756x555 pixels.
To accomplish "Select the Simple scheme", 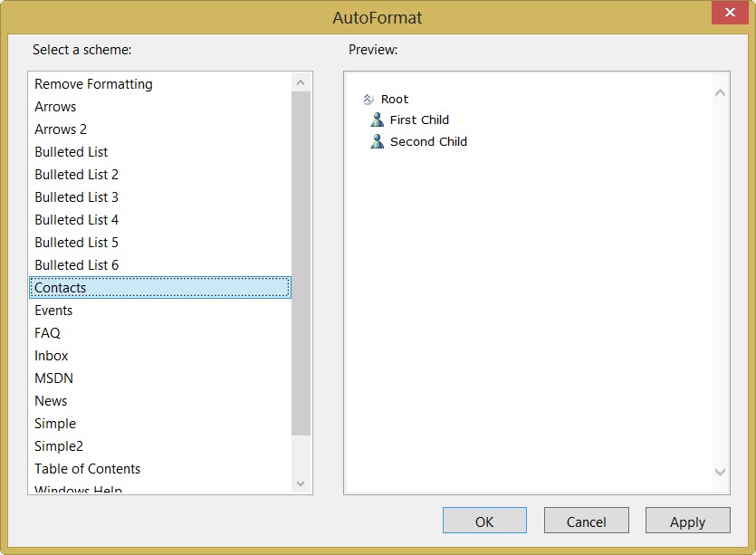I will pos(160,424).
